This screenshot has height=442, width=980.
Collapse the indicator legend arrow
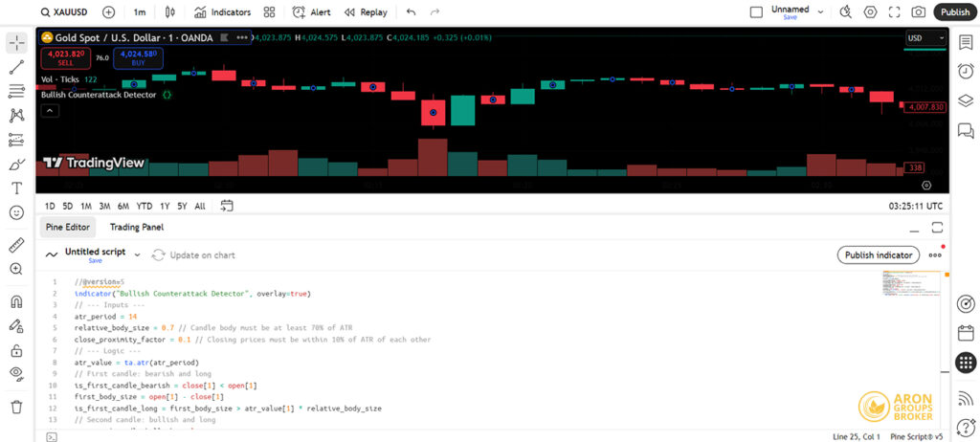point(50,111)
